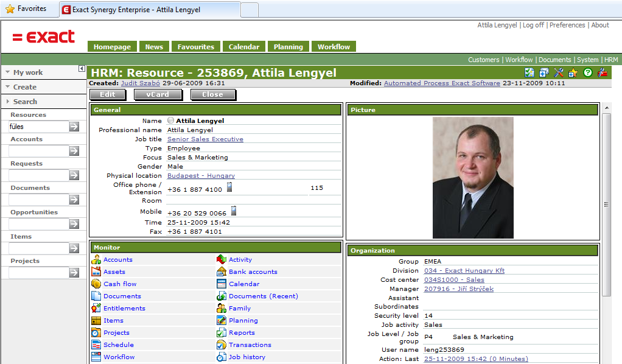Click the Job history icon
The image size is (622, 364).
click(x=222, y=357)
